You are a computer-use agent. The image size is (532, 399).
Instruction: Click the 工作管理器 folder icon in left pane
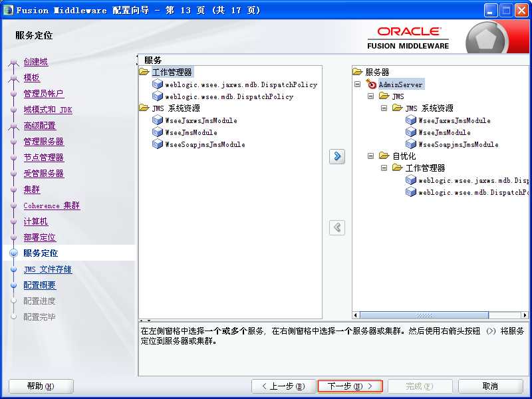tap(144, 72)
